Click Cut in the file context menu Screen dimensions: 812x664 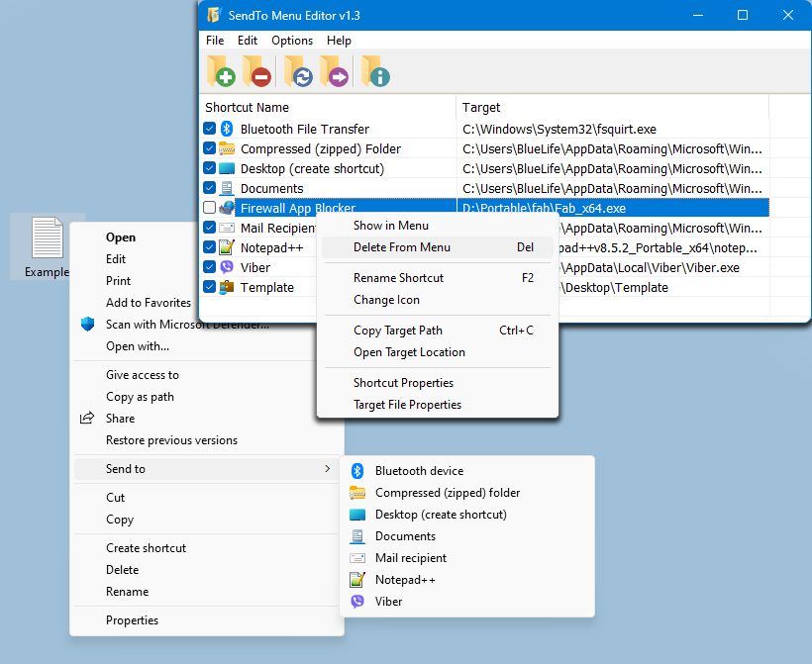(x=207, y=498)
